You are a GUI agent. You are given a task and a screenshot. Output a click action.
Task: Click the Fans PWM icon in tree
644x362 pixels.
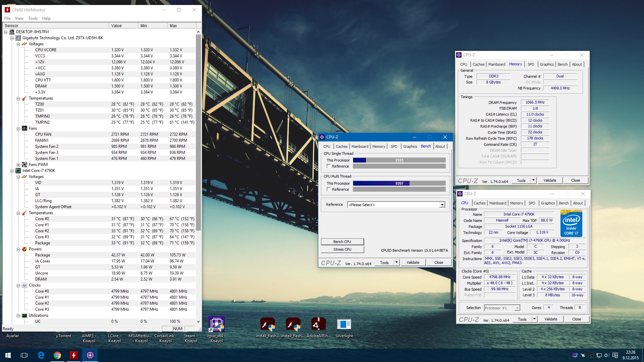click(x=24, y=165)
